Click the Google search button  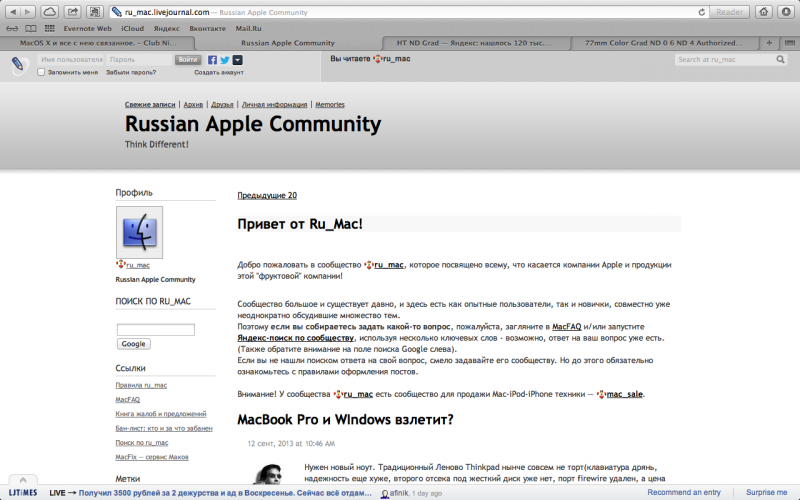[x=134, y=344]
